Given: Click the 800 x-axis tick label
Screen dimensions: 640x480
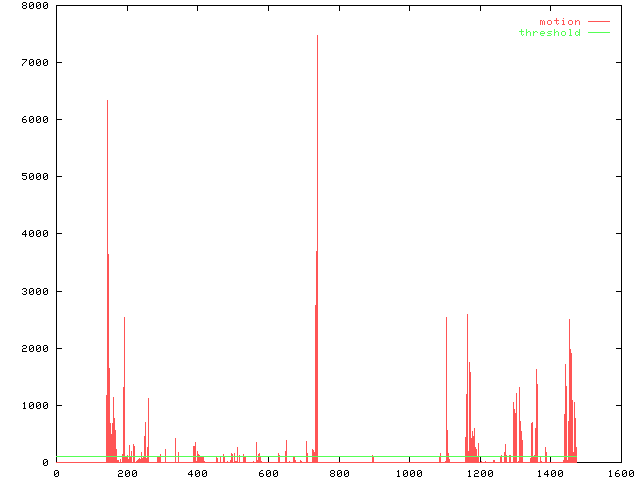Looking at the screenshot, I should pyautogui.click(x=338, y=473).
